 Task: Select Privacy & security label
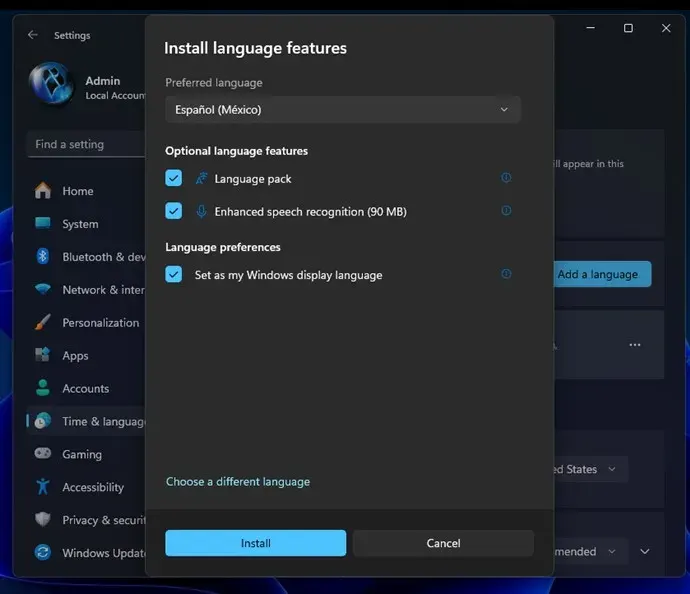pos(104,520)
